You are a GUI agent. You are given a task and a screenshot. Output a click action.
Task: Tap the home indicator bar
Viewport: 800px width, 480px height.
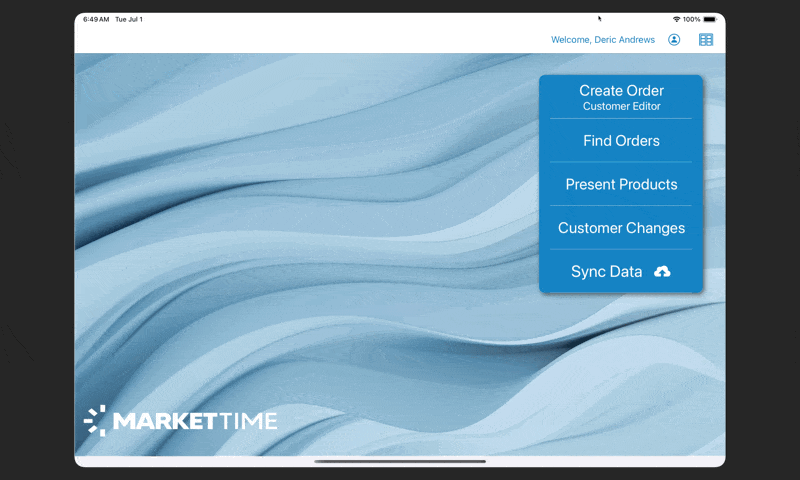coord(400,461)
